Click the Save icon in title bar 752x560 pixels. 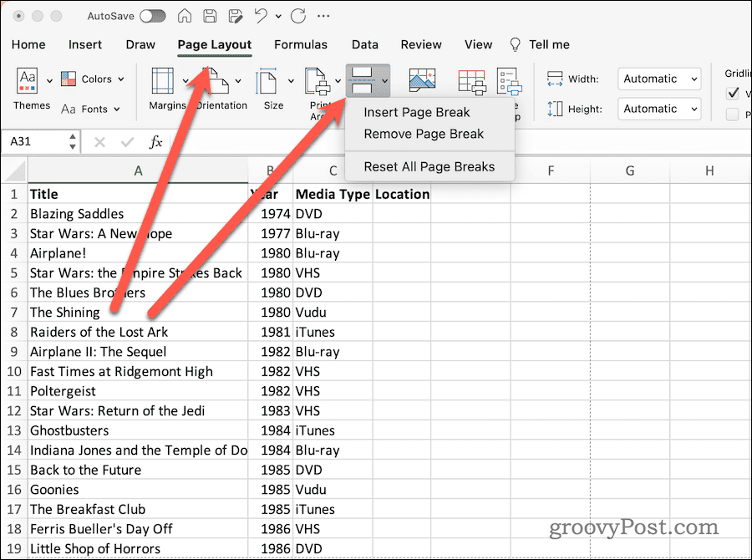click(x=210, y=16)
